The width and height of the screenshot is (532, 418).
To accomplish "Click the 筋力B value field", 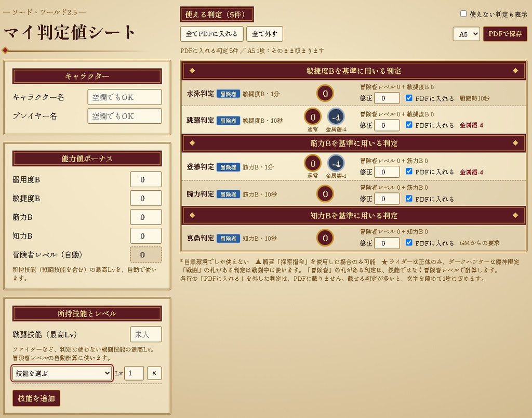I will click(x=146, y=217).
